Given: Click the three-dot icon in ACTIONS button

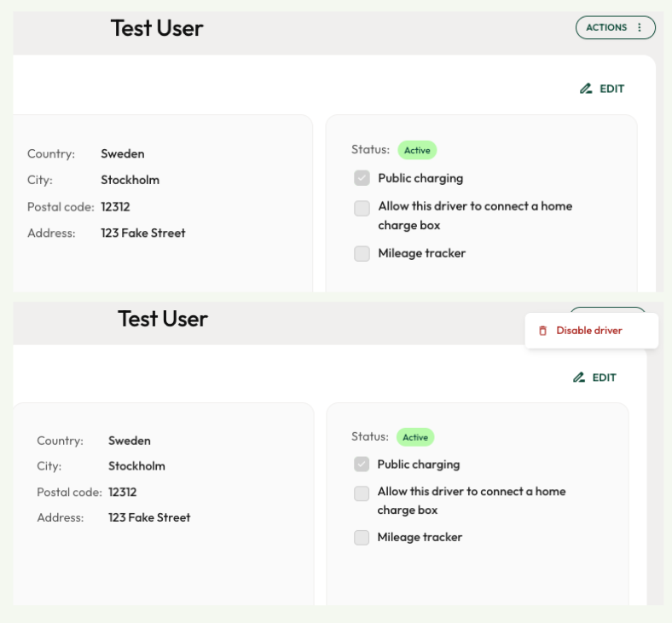Looking at the screenshot, I should tap(640, 27).
